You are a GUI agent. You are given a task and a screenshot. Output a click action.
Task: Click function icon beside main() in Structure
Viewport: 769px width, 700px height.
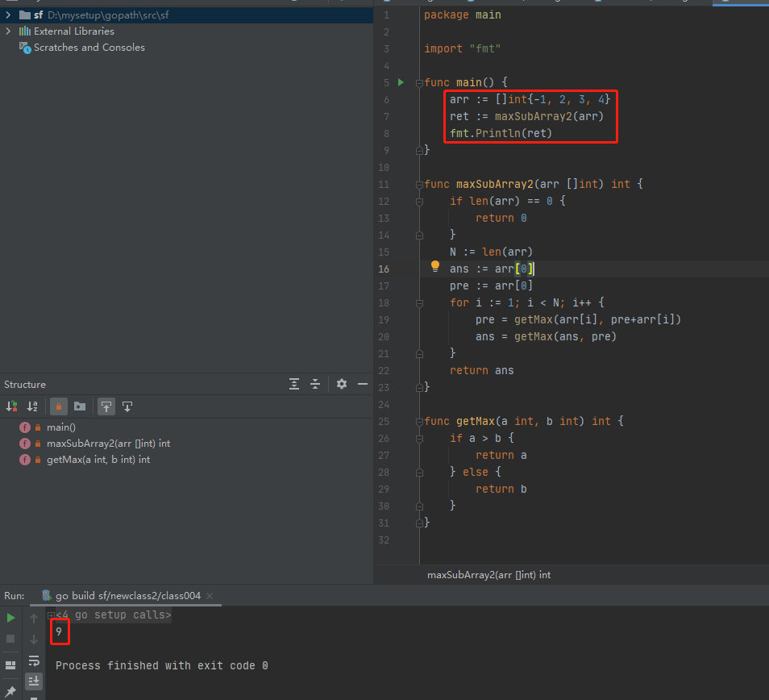click(x=24, y=427)
